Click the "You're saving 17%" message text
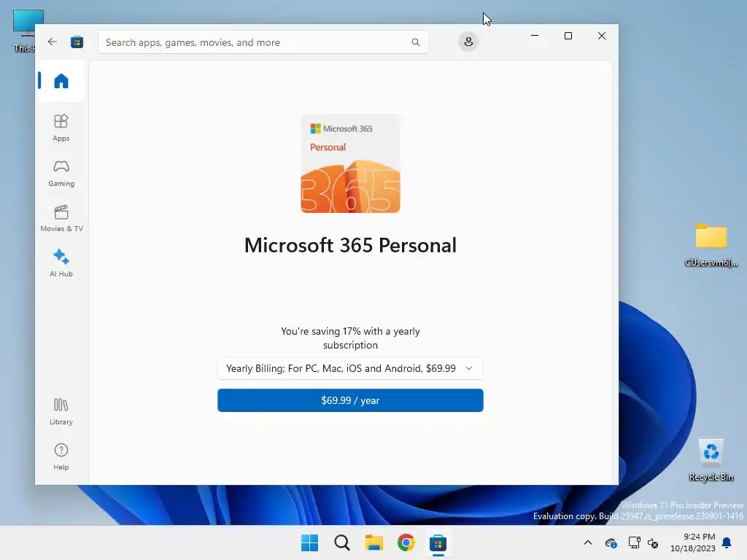This screenshot has height=560, width=747. (350, 338)
